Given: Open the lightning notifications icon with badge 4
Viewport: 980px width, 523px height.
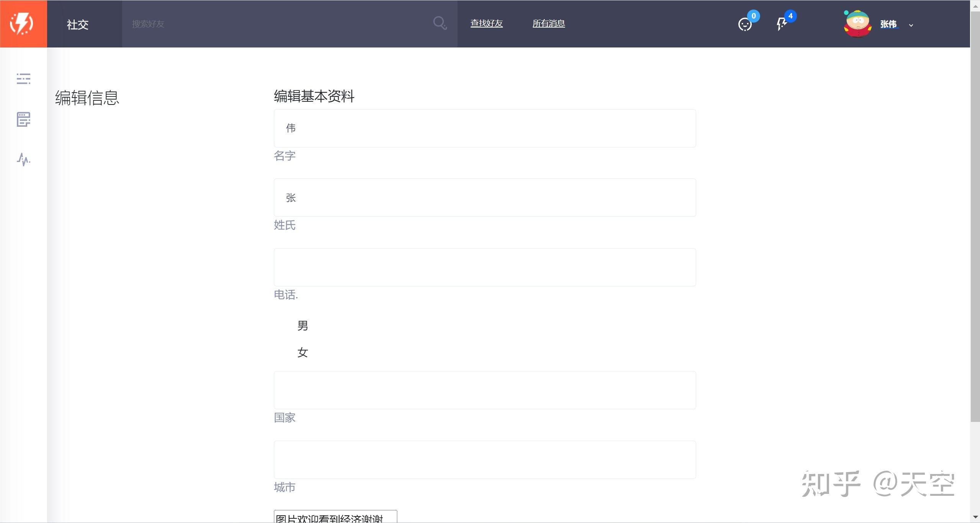Looking at the screenshot, I should [781, 24].
